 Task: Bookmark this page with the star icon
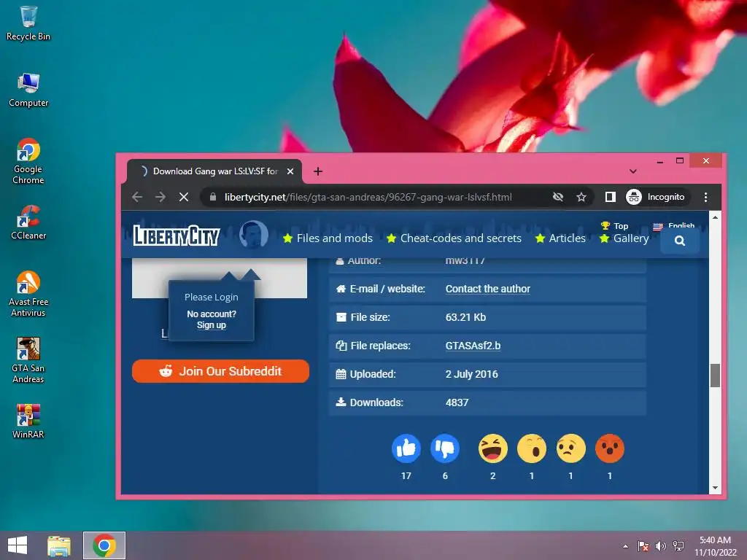[581, 197]
